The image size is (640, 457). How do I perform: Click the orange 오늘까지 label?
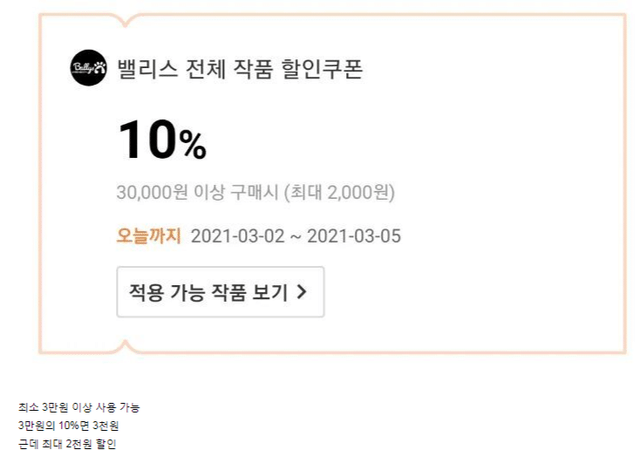(x=149, y=236)
